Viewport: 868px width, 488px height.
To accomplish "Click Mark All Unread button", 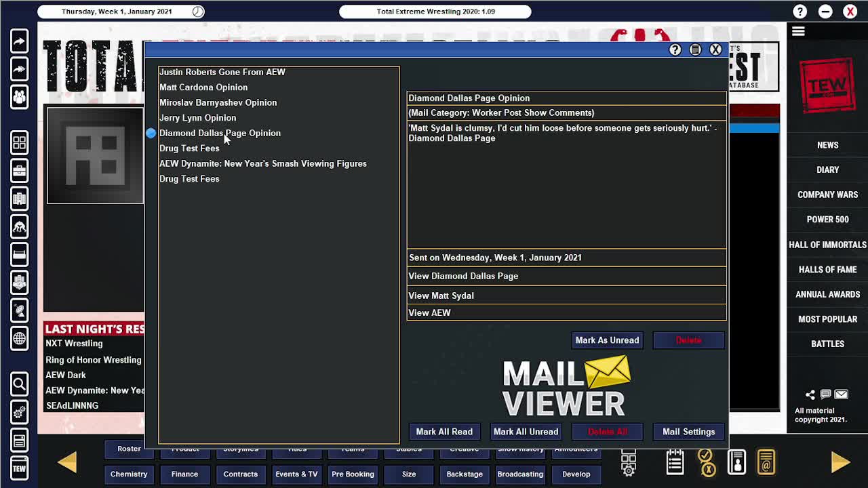I will coord(526,432).
